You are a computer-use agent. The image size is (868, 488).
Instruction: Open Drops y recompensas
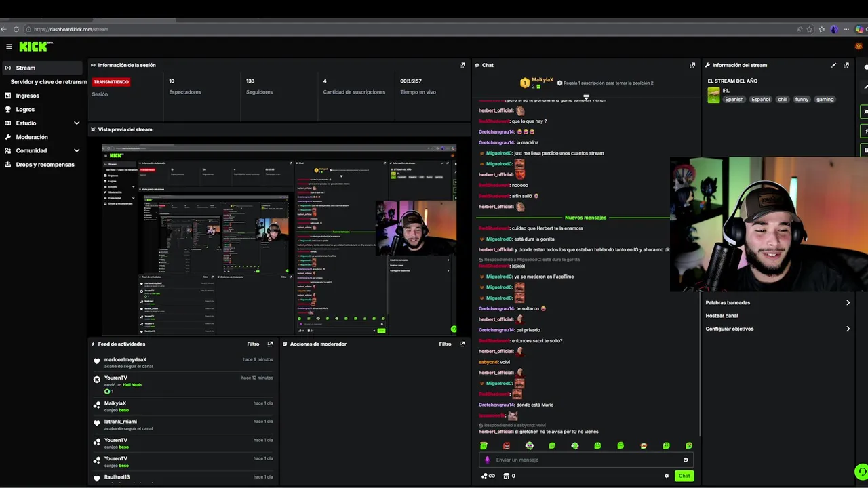45,165
